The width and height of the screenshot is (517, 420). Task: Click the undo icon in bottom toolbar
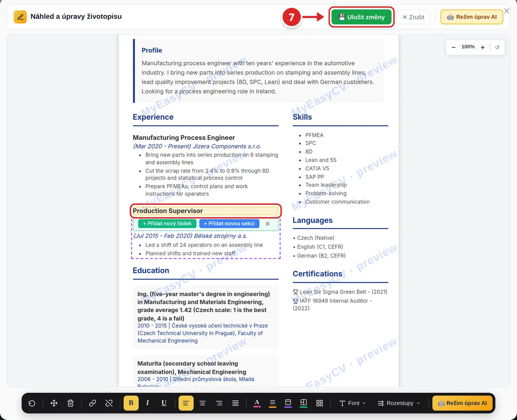tap(32, 403)
